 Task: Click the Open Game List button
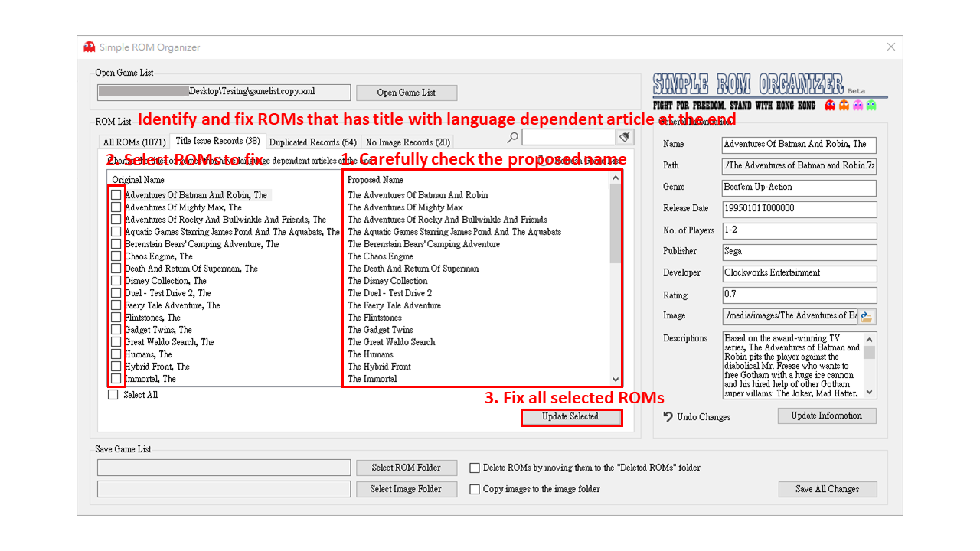click(407, 93)
